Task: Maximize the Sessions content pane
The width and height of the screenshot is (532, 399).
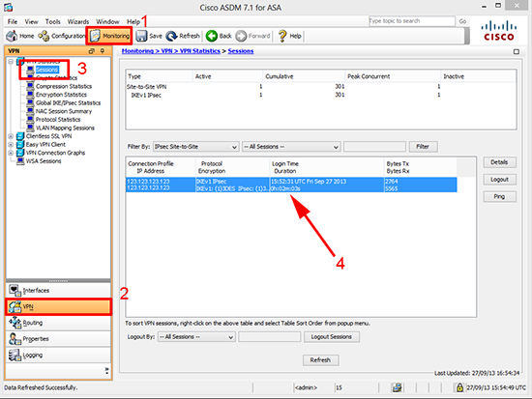Action: [x=517, y=51]
